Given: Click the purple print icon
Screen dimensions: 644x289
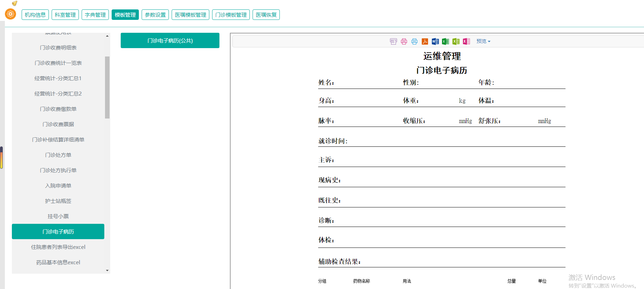Looking at the screenshot, I should pyautogui.click(x=393, y=41).
